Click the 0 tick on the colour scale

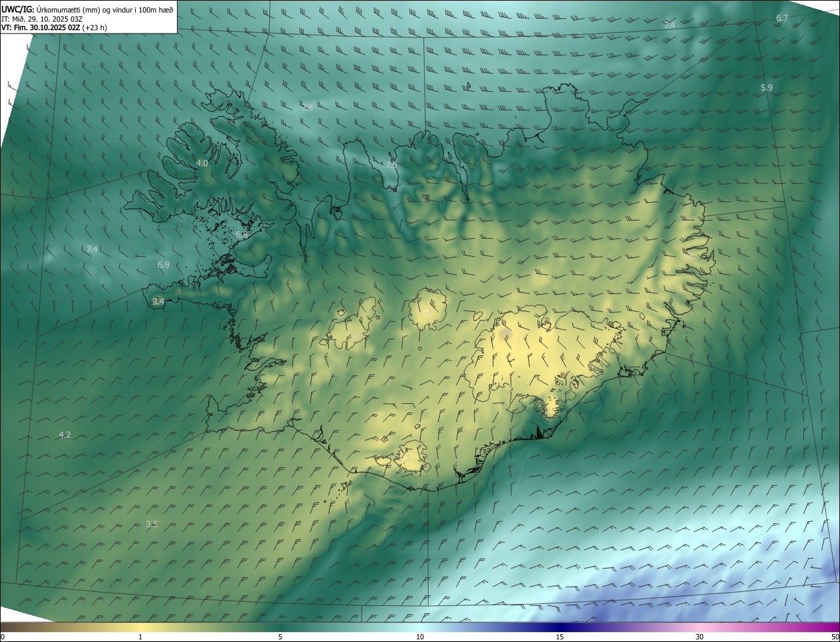point(3,637)
